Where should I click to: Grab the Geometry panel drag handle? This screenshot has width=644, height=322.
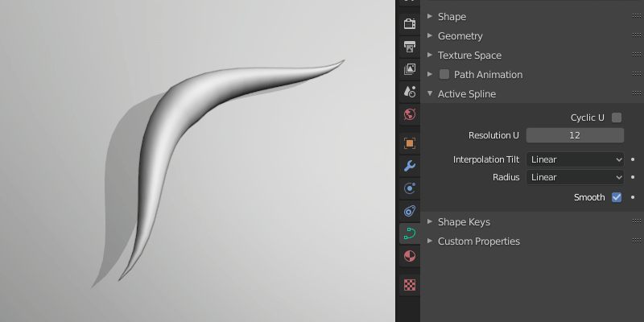637,35
